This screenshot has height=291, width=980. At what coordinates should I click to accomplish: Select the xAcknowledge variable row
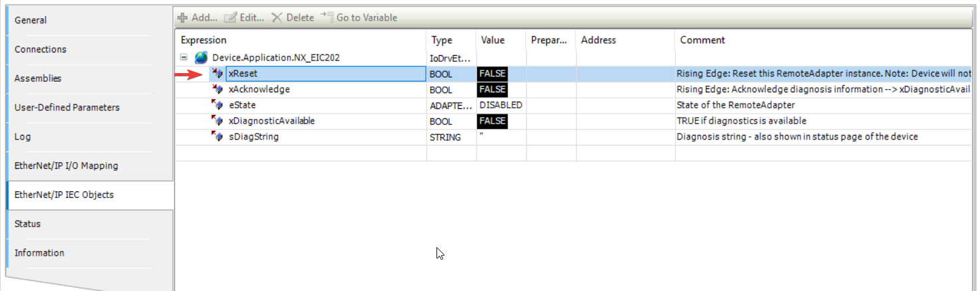pyautogui.click(x=259, y=90)
